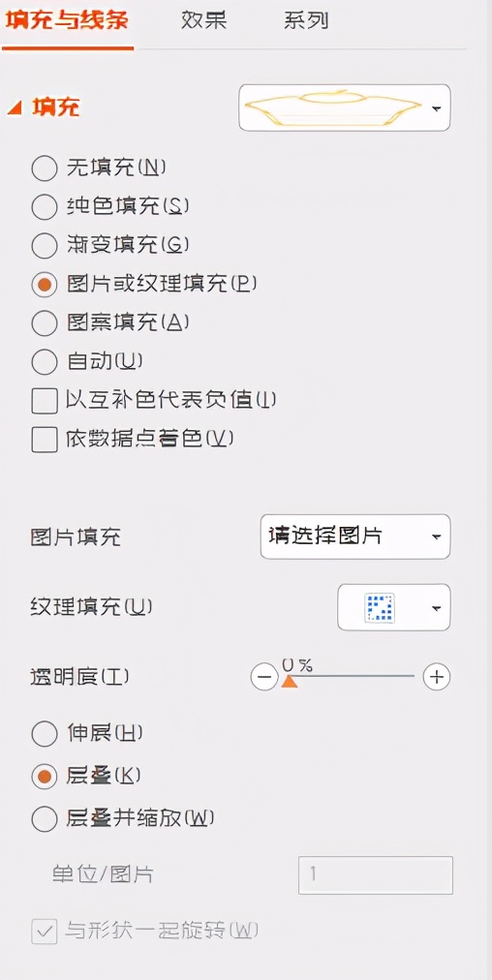Click the minus icon for transparency
The width and height of the screenshot is (492, 980).
pos(264,678)
